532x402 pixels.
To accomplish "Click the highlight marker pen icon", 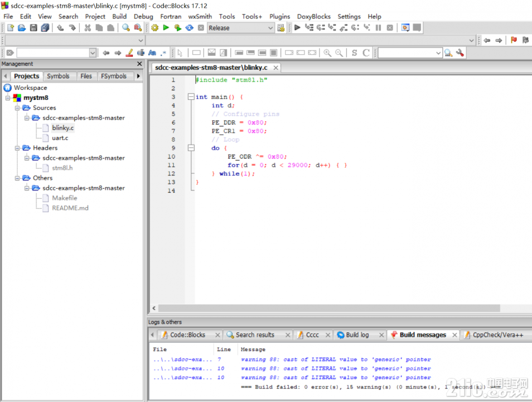I will tap(129, 52).
